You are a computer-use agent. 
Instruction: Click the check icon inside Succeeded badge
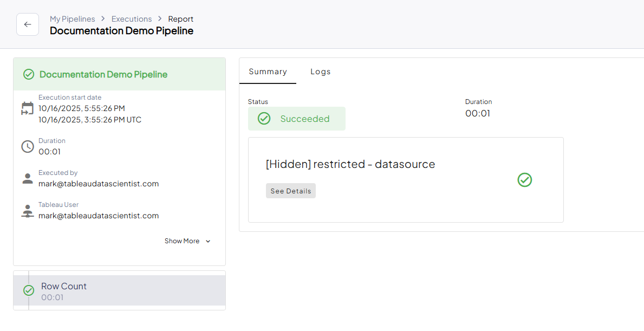(x=264, y=119)
